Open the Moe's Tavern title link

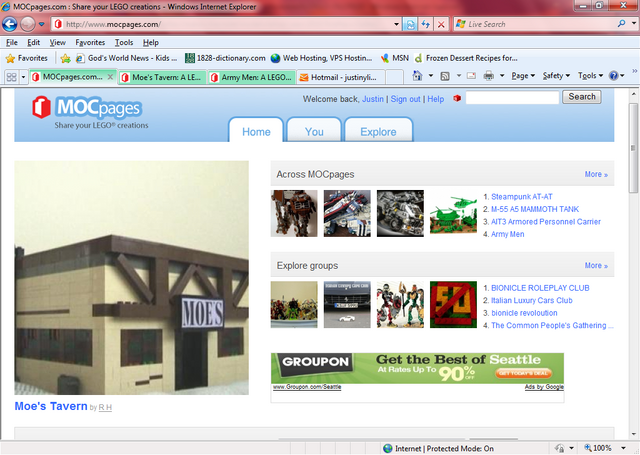click(x=51, y=406)
